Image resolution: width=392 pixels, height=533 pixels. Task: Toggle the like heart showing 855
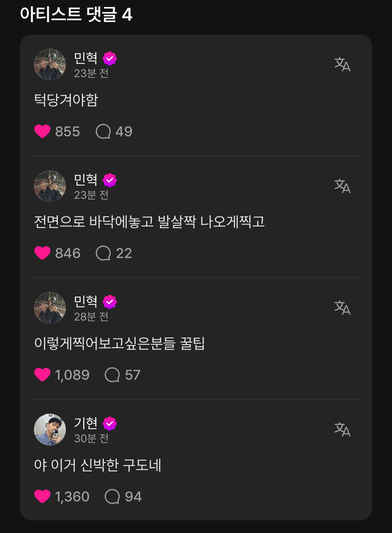point(43,131)
